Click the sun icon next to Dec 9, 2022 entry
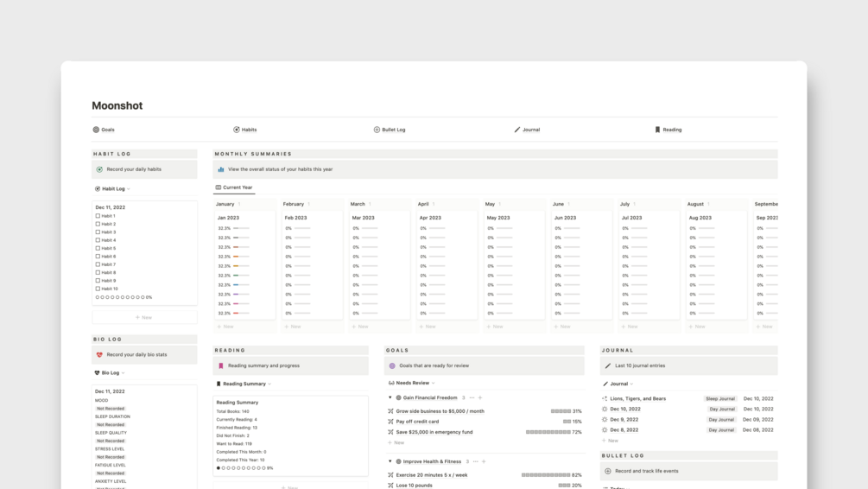This screenshot has height=489, width=868. [605, 419]
